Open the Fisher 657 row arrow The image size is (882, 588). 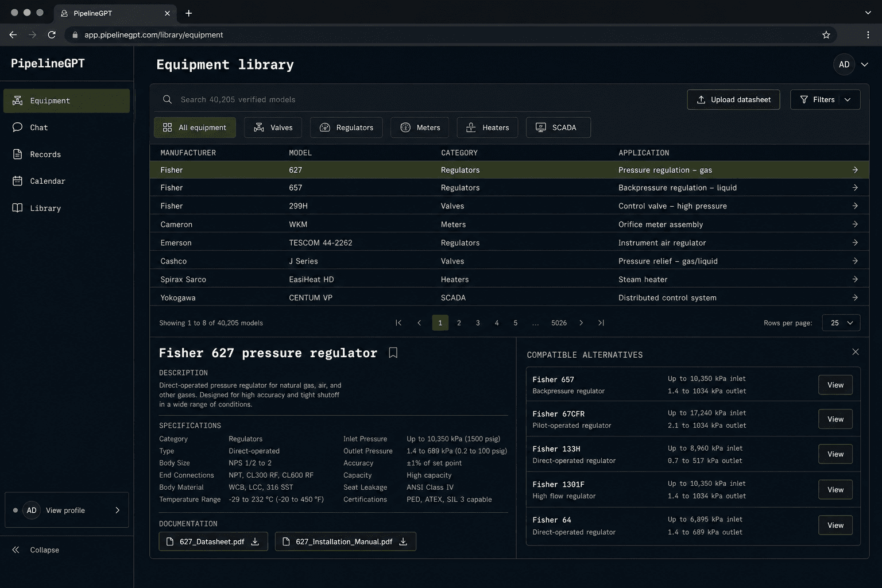(x=855, y=188)
